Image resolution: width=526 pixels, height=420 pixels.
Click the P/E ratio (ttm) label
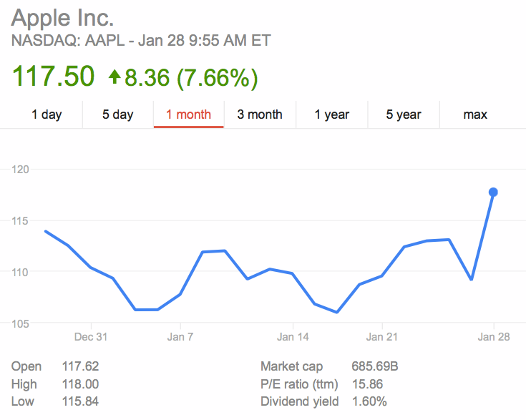[301, 384]
